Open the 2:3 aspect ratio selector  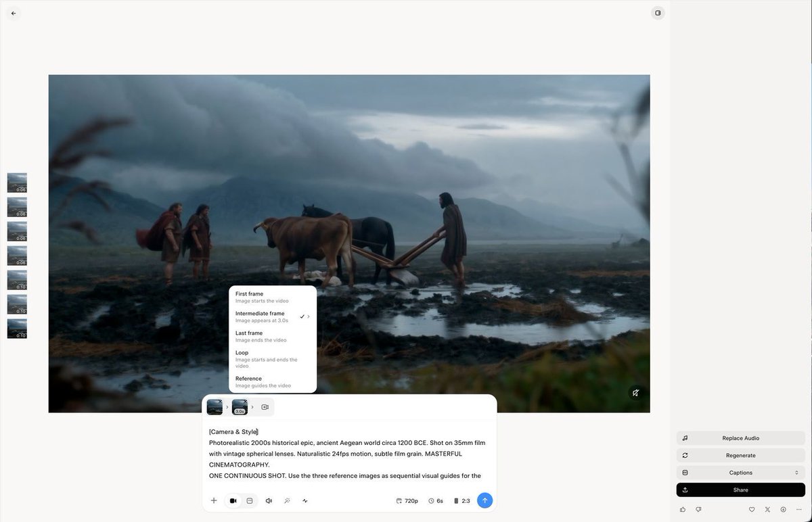[461, 501]
